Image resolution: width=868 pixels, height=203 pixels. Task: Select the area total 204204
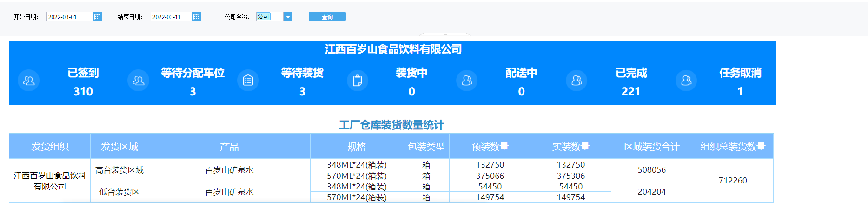(x=652, y=192)
